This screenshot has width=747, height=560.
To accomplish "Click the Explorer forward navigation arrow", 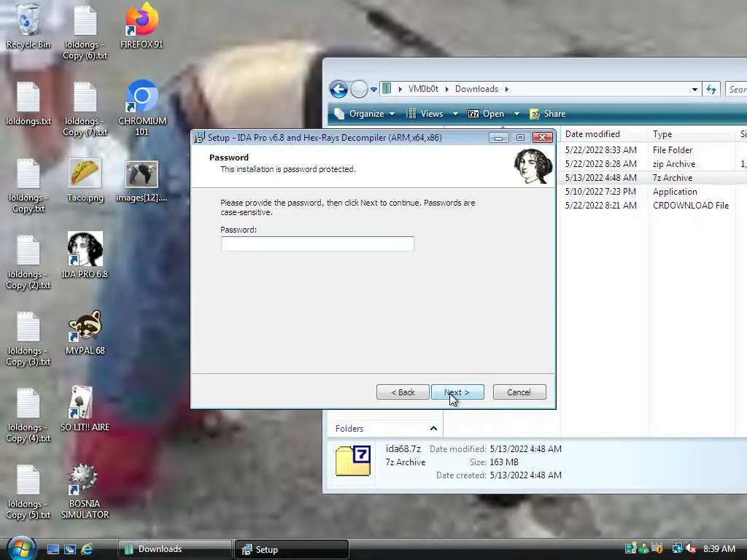I will [x=359, y=89].
